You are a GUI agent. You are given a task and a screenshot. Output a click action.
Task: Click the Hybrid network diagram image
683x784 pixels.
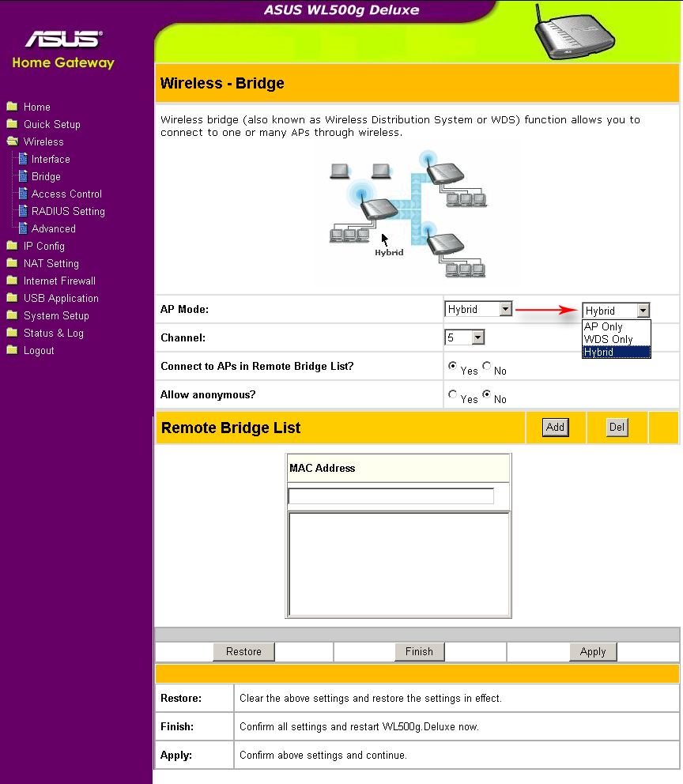(407, 214)
